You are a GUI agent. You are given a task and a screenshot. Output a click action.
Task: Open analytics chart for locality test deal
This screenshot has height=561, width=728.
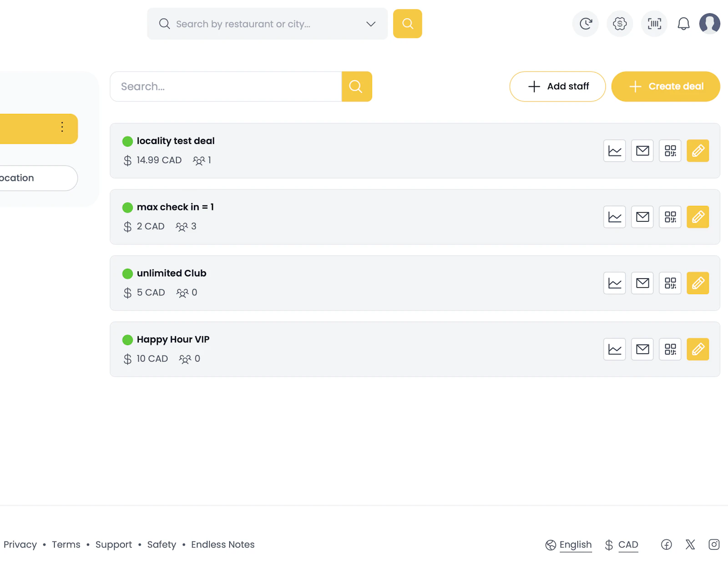(614, 151)
